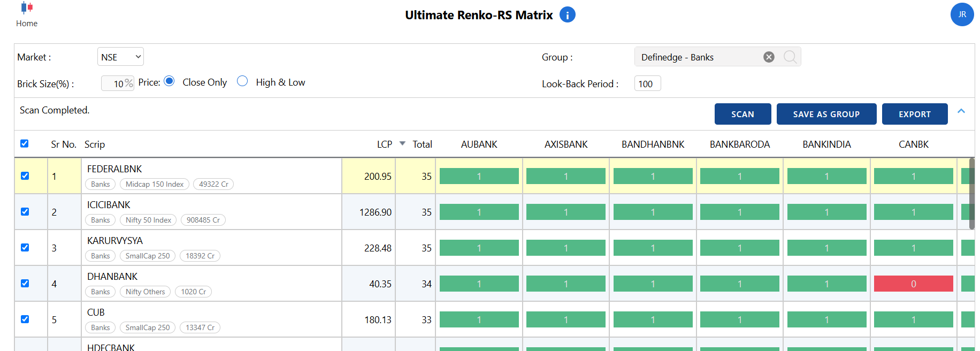Click the CANBK column header
The width and height of the screenshot is (980, 351).
coord(914,144)
